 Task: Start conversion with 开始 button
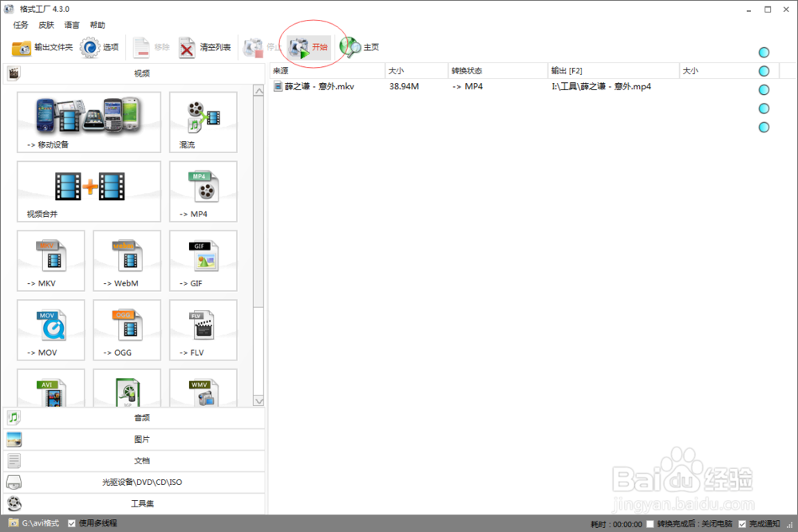click(x=309, y=47)
